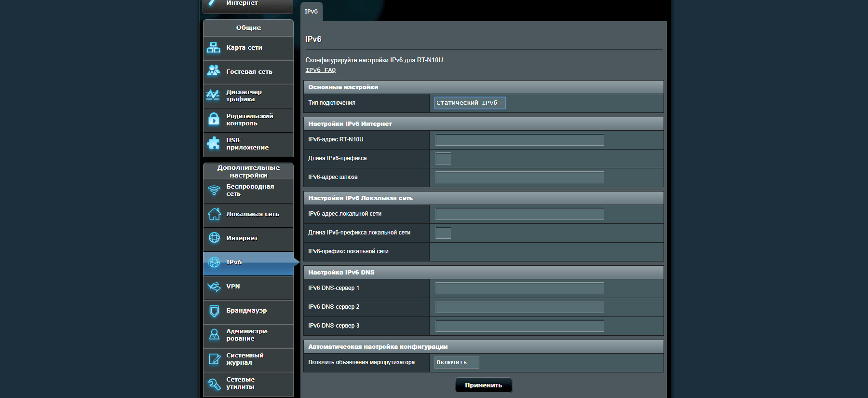Click the Traffic Manager icon (Диспетчер трафика)
Image resolution: width=868 pixels, height=398 pixels.
pos(213,95)
